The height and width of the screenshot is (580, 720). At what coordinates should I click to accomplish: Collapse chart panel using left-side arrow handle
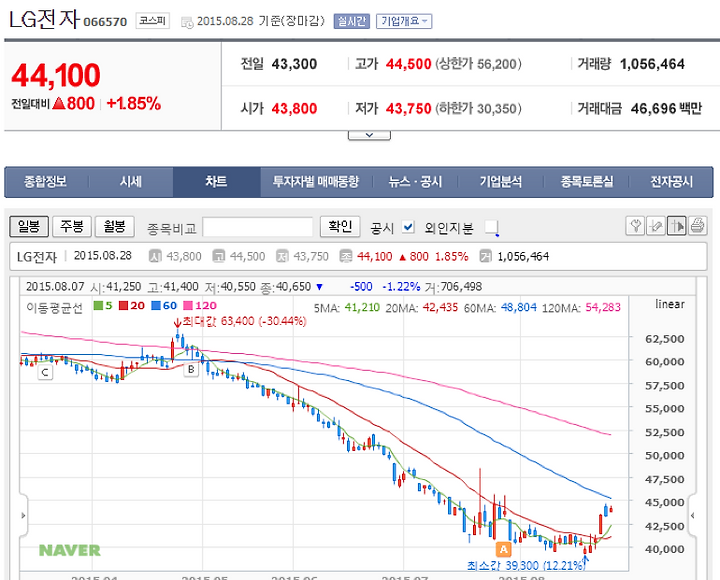(24, 515)
